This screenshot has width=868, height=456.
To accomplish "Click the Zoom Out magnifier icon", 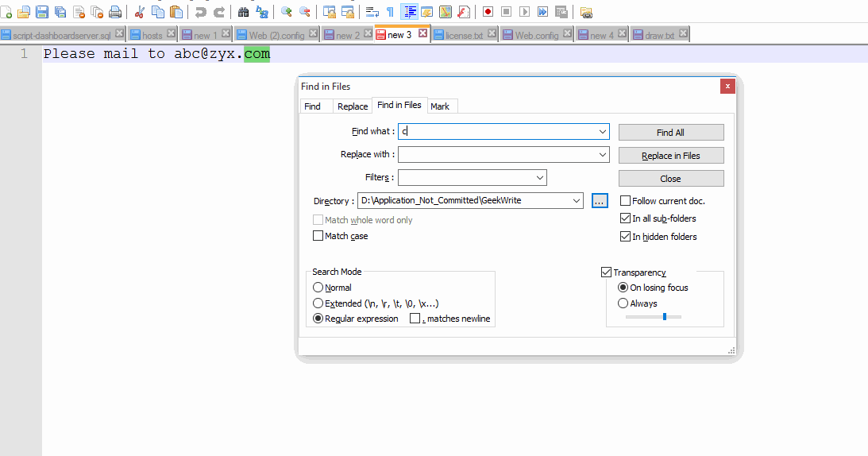I will click(304, 12).
